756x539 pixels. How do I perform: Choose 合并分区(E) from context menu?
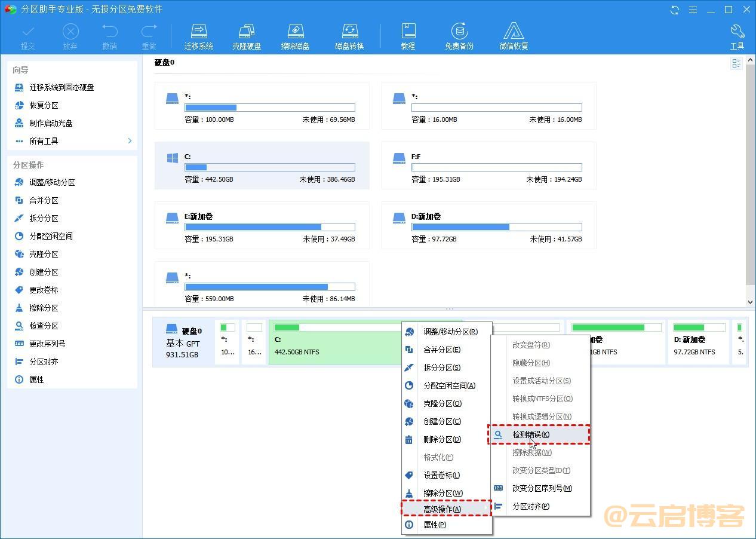point(447,350)
